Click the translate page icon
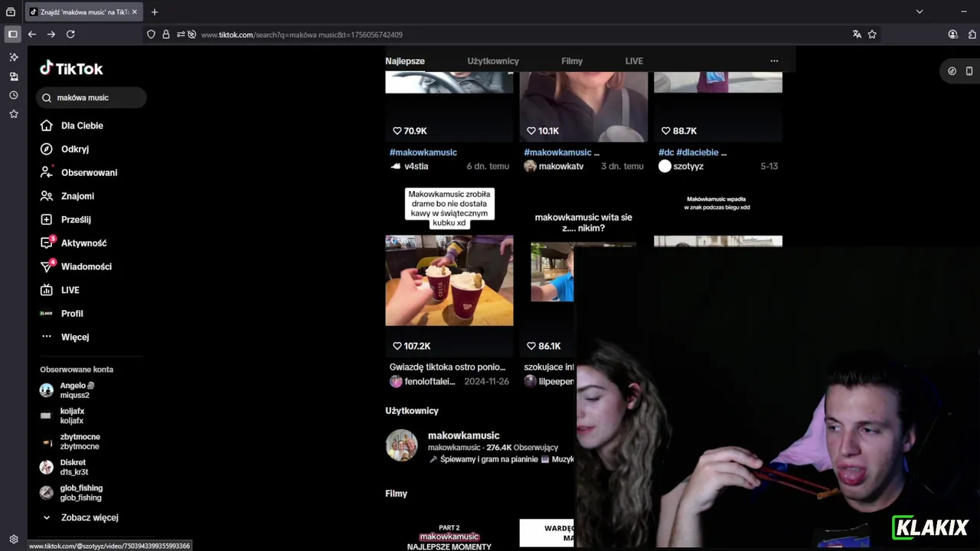The width and height of the screenshot is (980, 551). point(857,34)
